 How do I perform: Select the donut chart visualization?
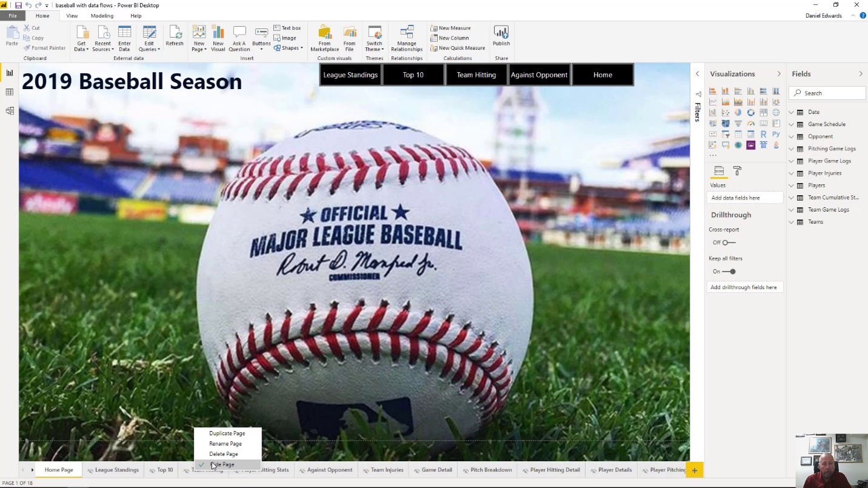(x=750, y=112)
